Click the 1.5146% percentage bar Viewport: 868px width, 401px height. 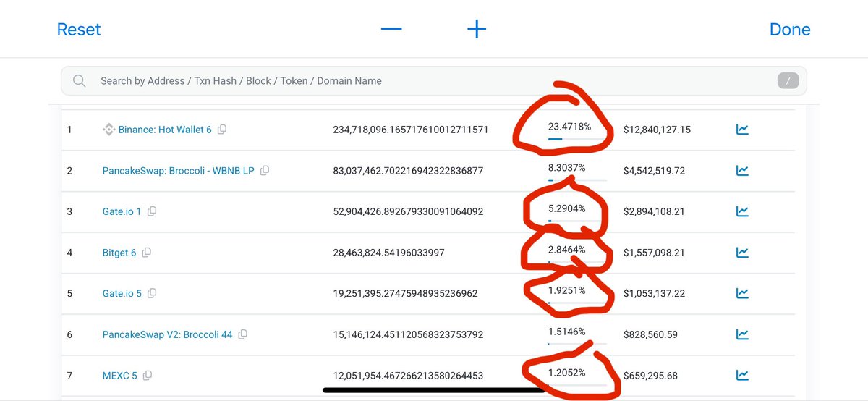pyautogui.click(x=577, y=344)
